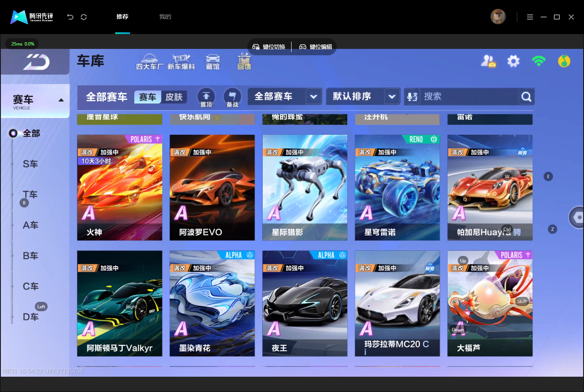Open the 推荐 tab
Image resolution: width=584 pixels, height=392 pixels.
tap(122, 17)
